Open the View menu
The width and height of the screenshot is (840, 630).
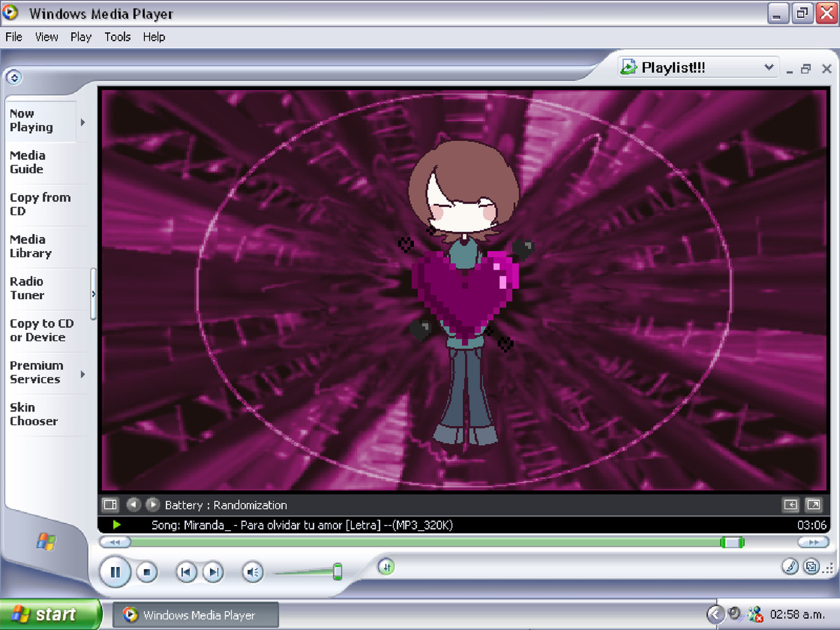pyautogui.click(x=47, y=37)
